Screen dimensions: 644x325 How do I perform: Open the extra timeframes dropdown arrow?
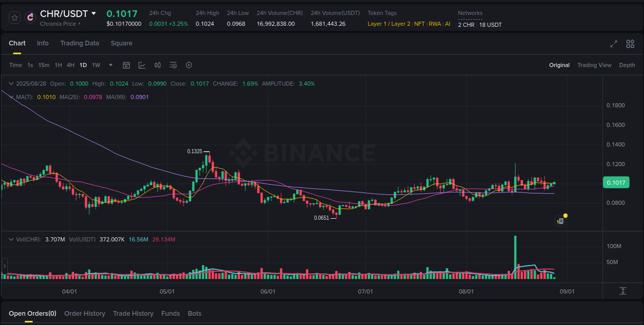click(x=110, y=65)
